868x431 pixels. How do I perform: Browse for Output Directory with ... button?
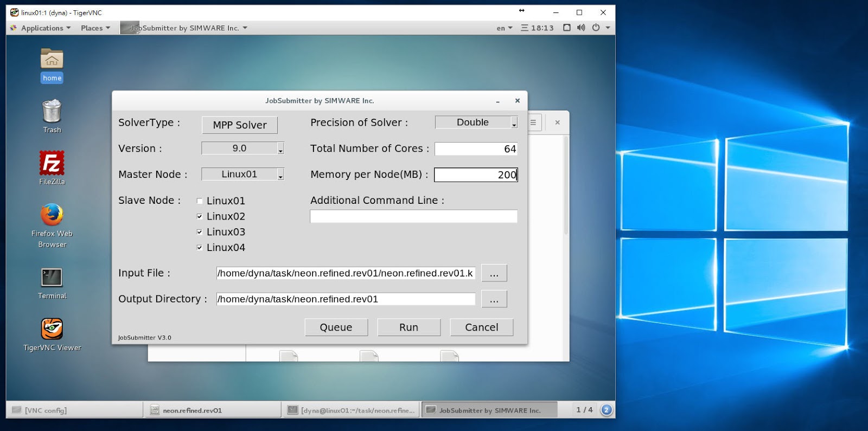(x=494, y=299)
